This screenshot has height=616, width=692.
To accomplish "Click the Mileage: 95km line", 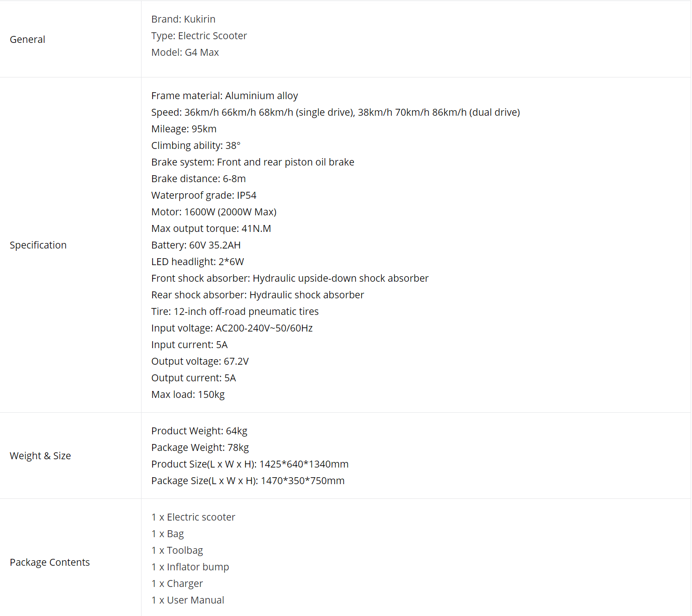I will 183,129.
